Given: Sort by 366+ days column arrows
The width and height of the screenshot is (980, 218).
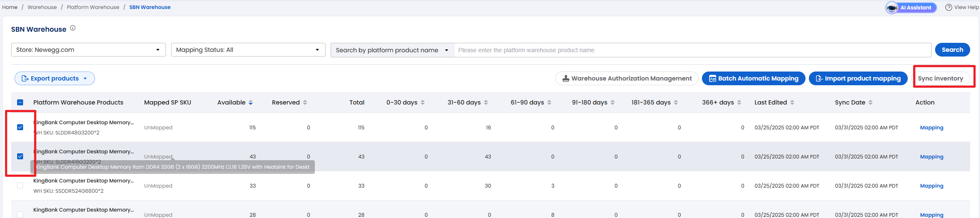Looking at the screenshot, I should (739, 102).
